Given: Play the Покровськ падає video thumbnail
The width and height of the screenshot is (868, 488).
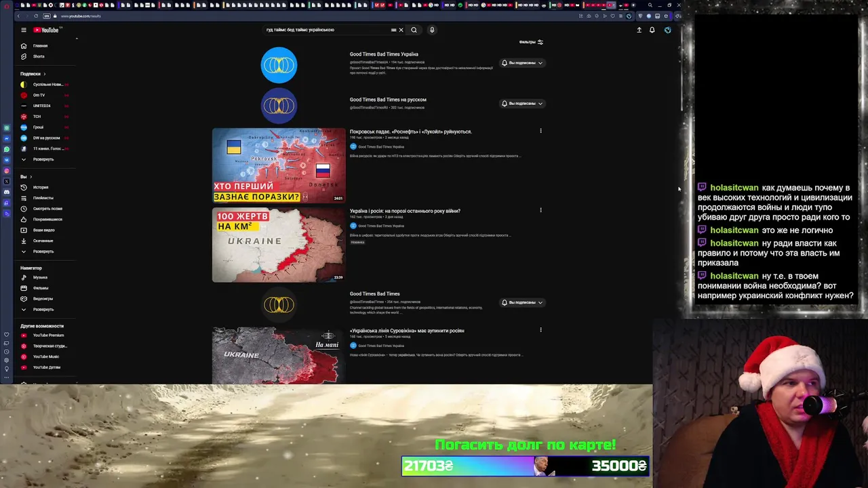Looking at the screenshot, I should coord(279,165).
